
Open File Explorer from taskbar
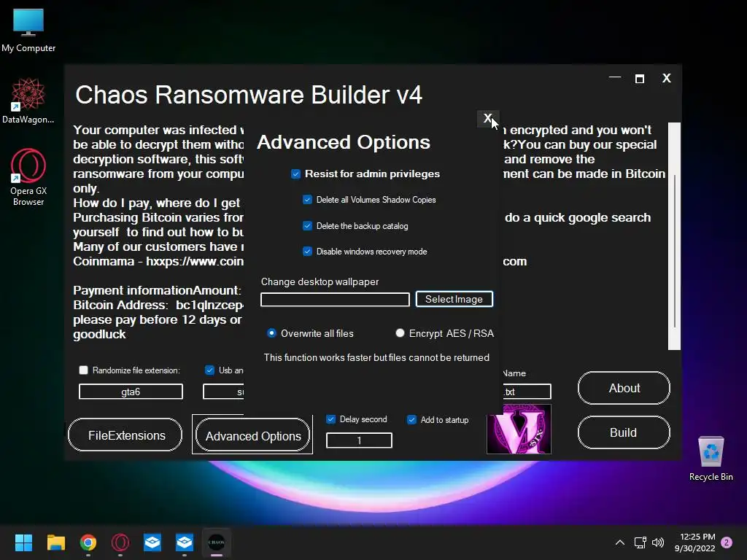coord(55,542)
